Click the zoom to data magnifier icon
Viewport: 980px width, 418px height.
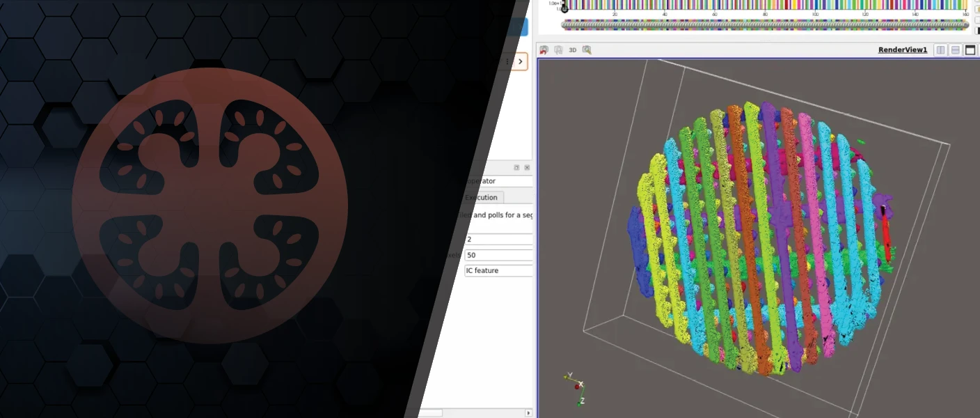pyautogui.click(x=587, y=50)
